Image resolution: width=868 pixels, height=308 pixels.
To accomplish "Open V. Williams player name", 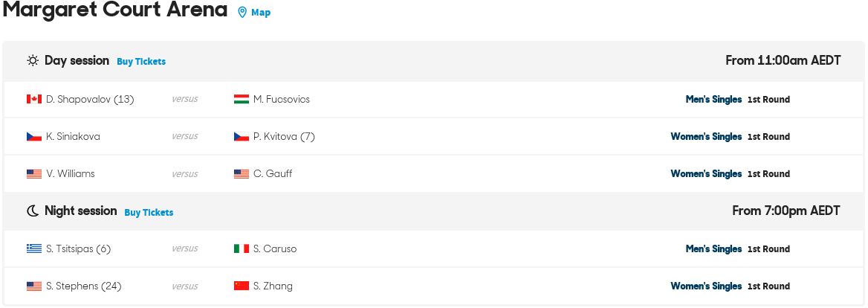I will coord(71,173).
